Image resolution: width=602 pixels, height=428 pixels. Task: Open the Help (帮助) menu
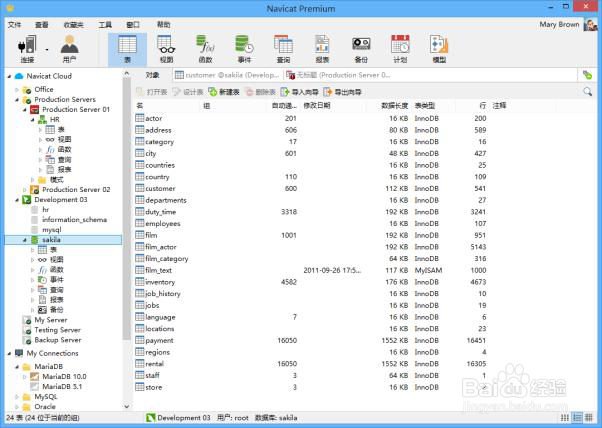[x=164, y=25]
